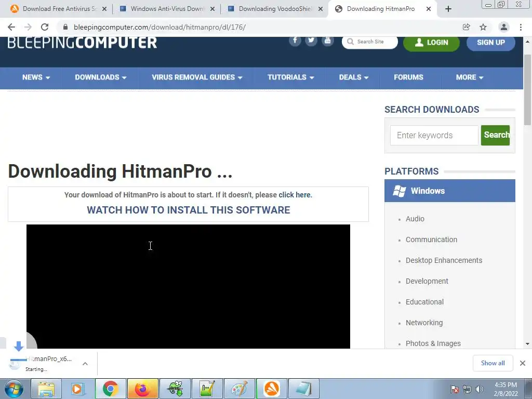The image size is (532, 399).
Task: Click the browser forward arrow
Action: [28, 27]
